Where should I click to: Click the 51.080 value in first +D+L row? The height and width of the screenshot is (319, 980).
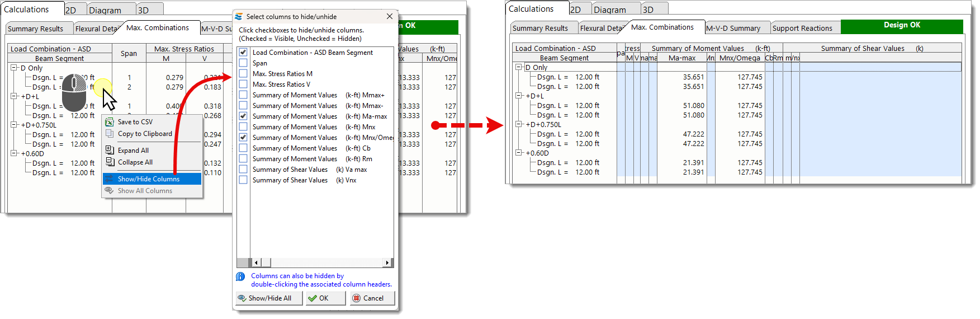coord(693,106)
